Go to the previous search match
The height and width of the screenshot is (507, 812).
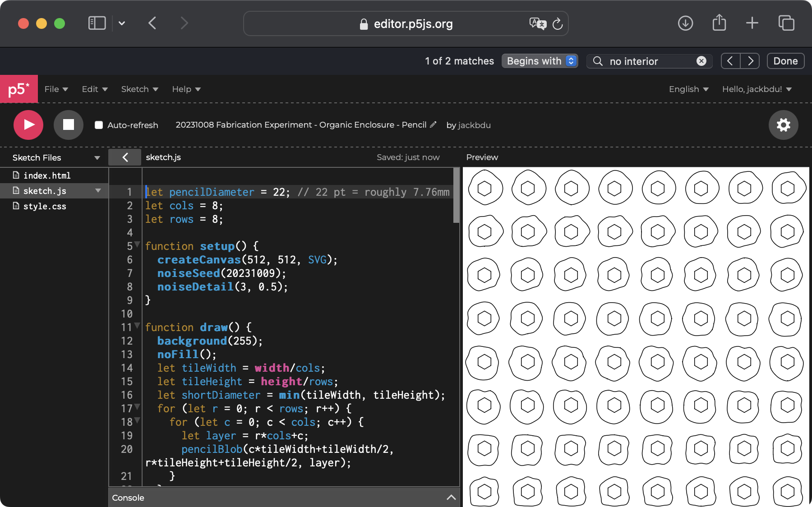pos(730,61)
